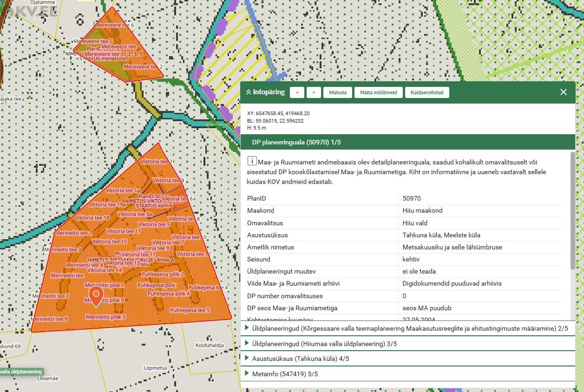The image size is (584, 392).
Task: Go to previous result with < button
Action: [297, 92]
